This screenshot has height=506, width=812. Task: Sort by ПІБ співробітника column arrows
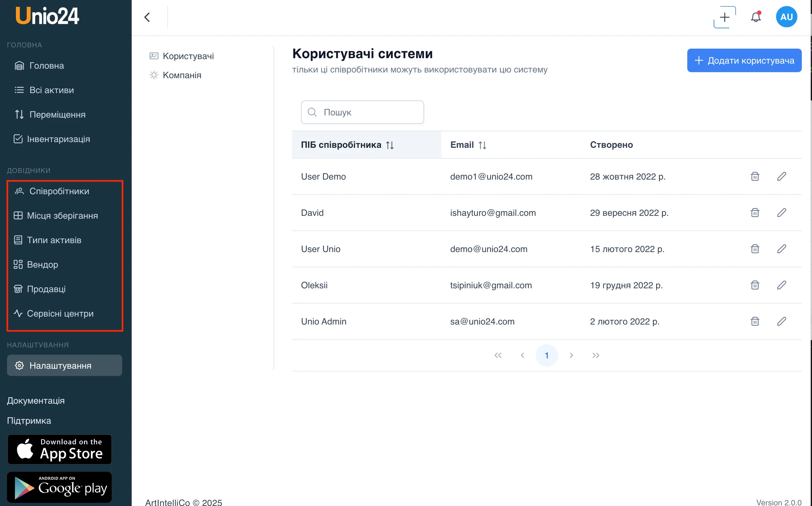(x=389, y=145)
